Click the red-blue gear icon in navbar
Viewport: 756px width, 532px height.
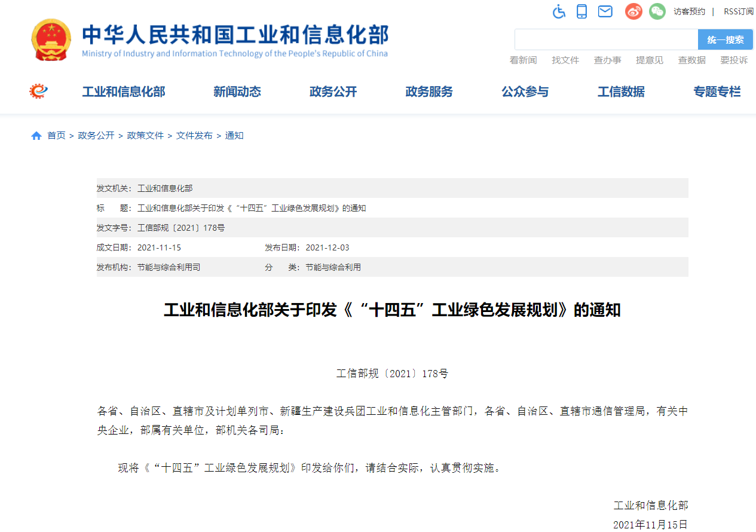click(x=39, y=91)
